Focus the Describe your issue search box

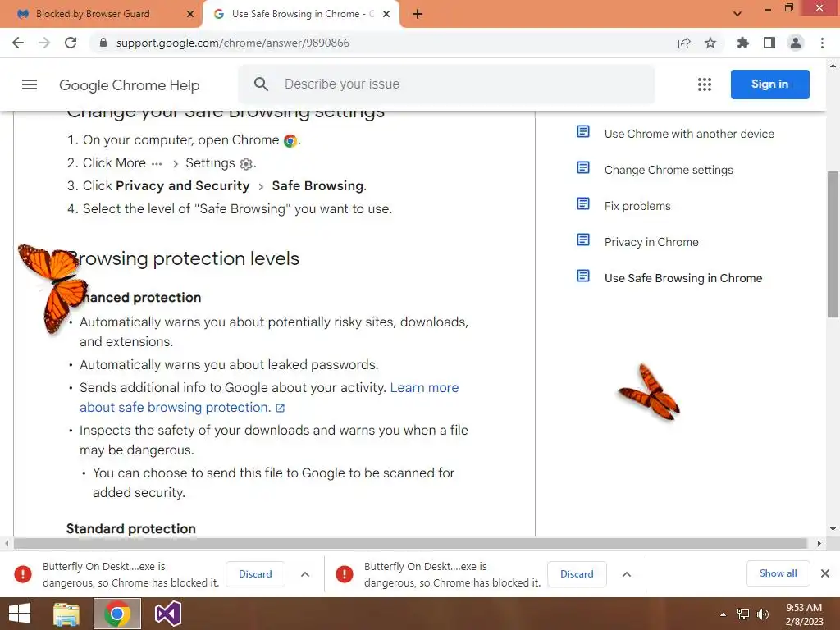(445, 84)
